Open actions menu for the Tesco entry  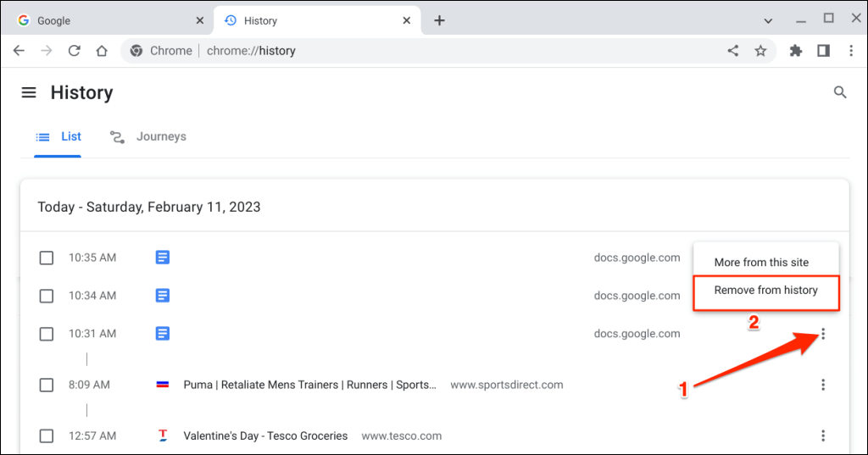(x=823, y=436)
